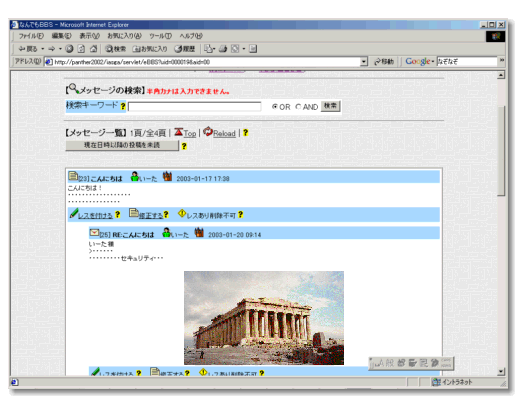Select the AND radio button

click(x=298, y=107)
